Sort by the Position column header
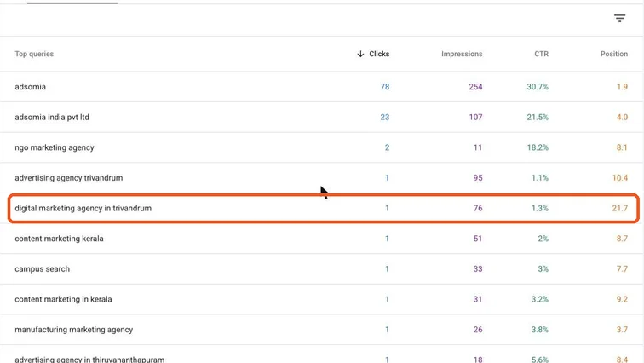Image resolution: width=644 pixels, height=363 pixels. click(x=613, y=54)
